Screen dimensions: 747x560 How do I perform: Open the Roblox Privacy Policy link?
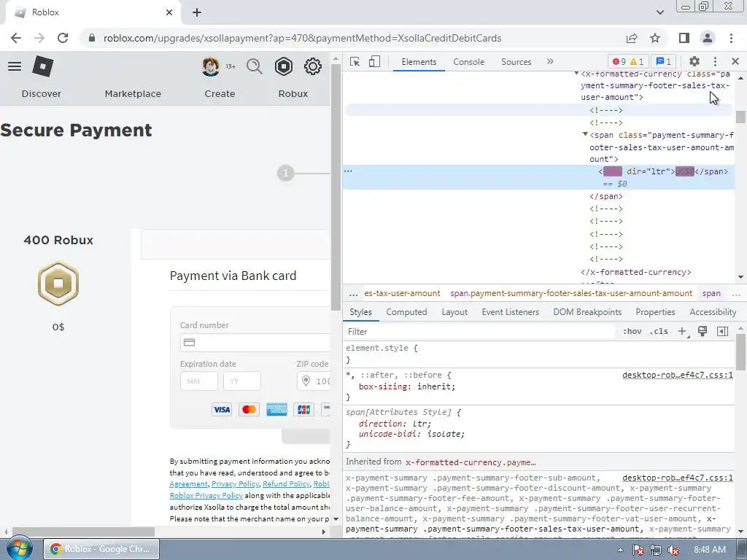click(206, 495)
